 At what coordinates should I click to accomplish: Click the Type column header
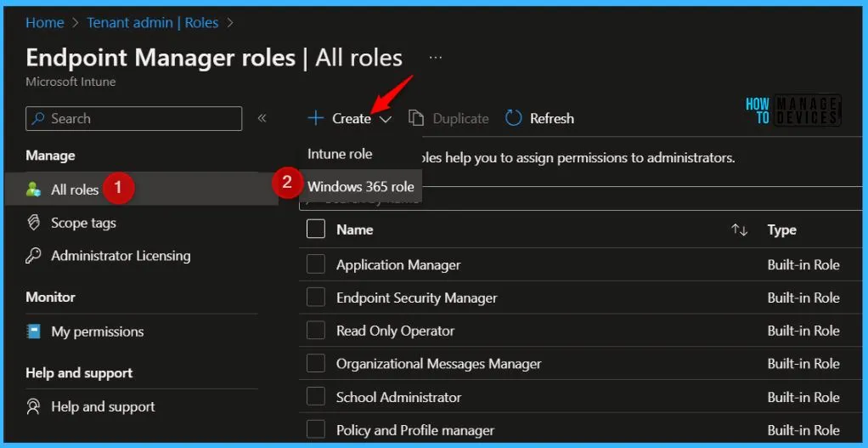[x=781, y=230]
